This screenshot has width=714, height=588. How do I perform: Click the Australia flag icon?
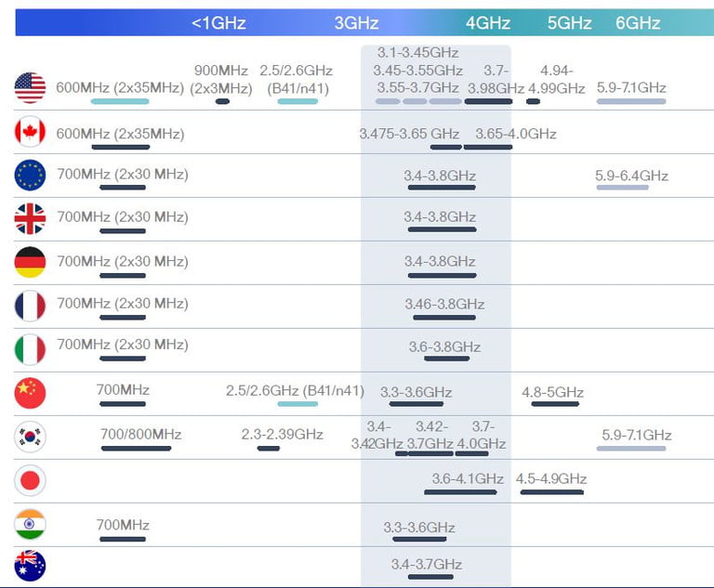coord(30,566)
